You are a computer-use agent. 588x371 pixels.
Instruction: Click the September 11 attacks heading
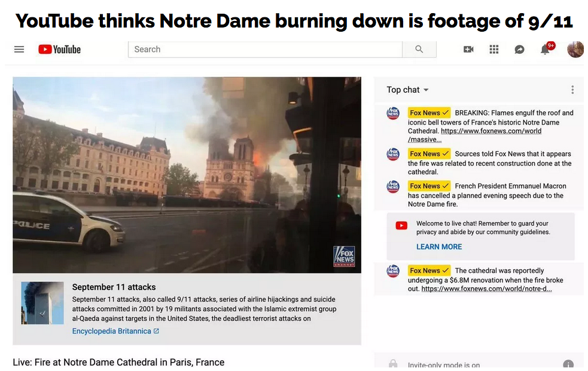[114, 287]
